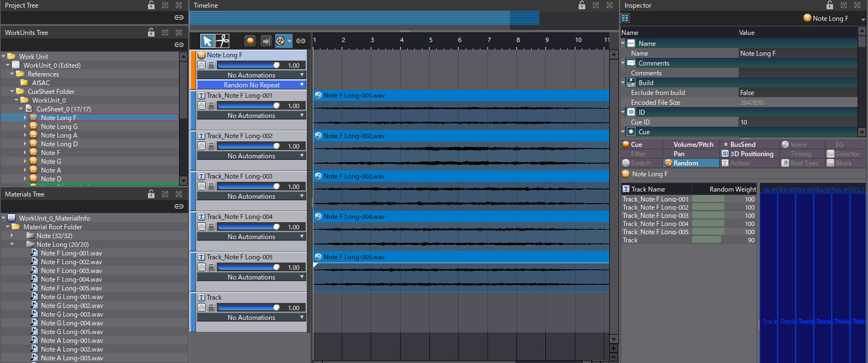Click the Cue ID value 10
The image size is (868, 363).
coord(798,122)
